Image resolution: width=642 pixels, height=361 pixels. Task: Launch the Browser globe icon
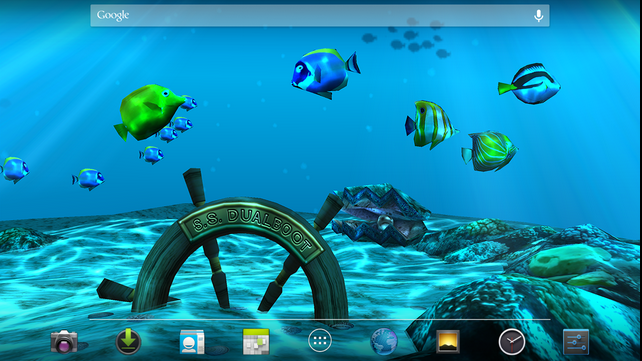(384, 341)
